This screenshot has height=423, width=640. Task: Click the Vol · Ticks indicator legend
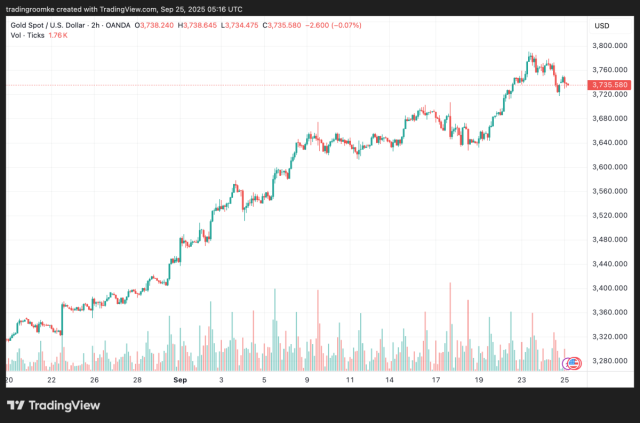27,35
